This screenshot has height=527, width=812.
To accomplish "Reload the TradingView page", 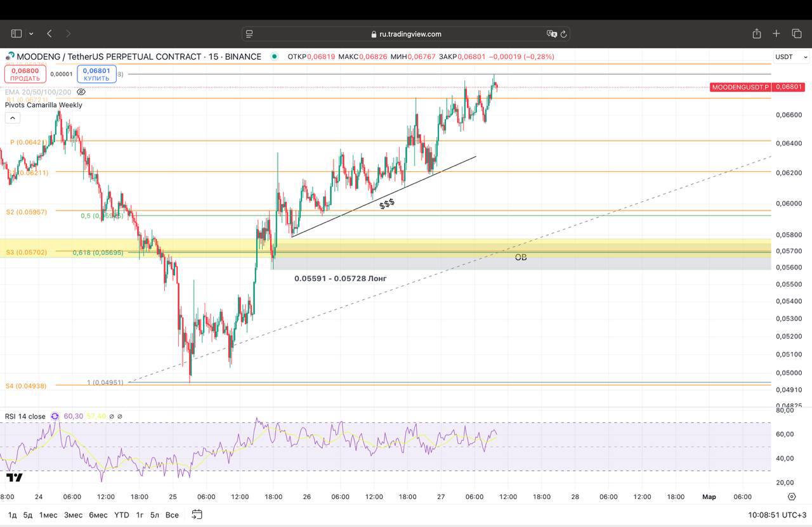I will pyautogui.click(x=564, y=34).
